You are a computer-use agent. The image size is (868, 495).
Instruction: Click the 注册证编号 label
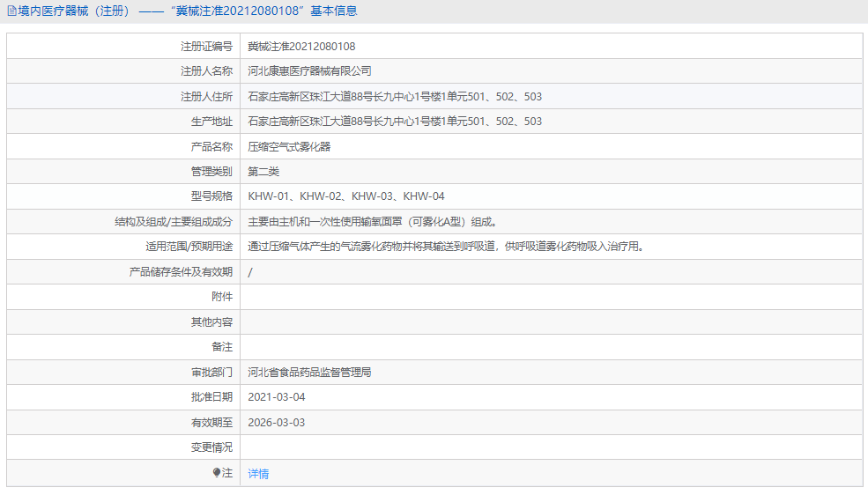pyautogui.click(x=206, y=47)
